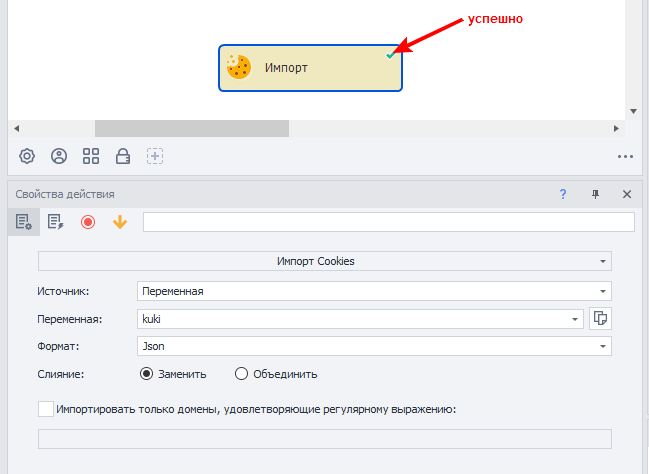Pin the Свойства действия panel
649x474 pixels.
595,194
